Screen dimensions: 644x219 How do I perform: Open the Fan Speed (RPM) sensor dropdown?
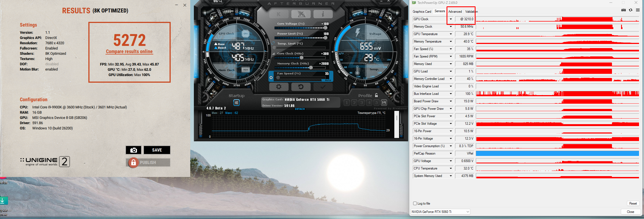(451, 56)
